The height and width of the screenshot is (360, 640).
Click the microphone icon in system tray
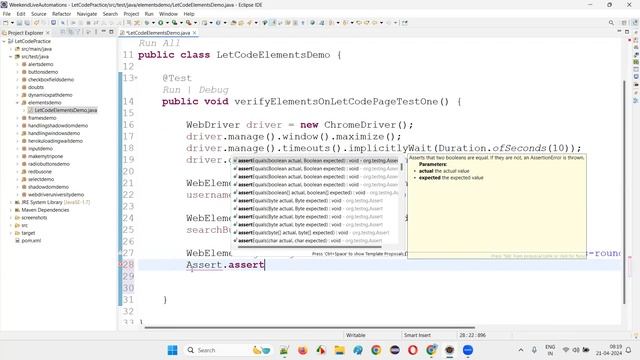pos(534,350)
